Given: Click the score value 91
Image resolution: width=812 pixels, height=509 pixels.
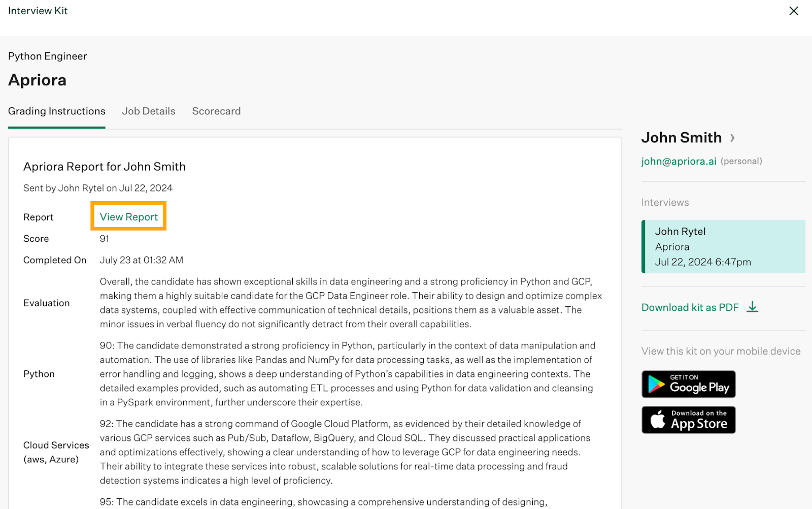Looking at the screenshot, I should (x=104, y=239).
